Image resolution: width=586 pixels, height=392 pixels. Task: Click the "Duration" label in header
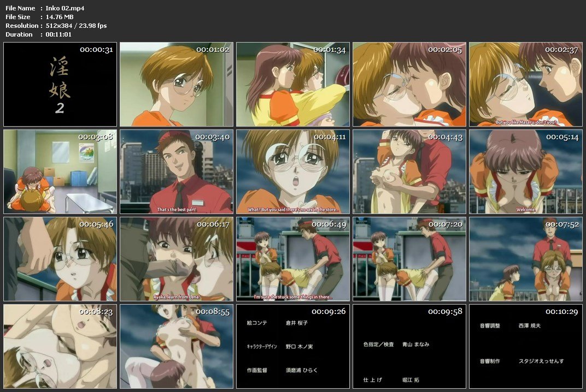point(19,34)
